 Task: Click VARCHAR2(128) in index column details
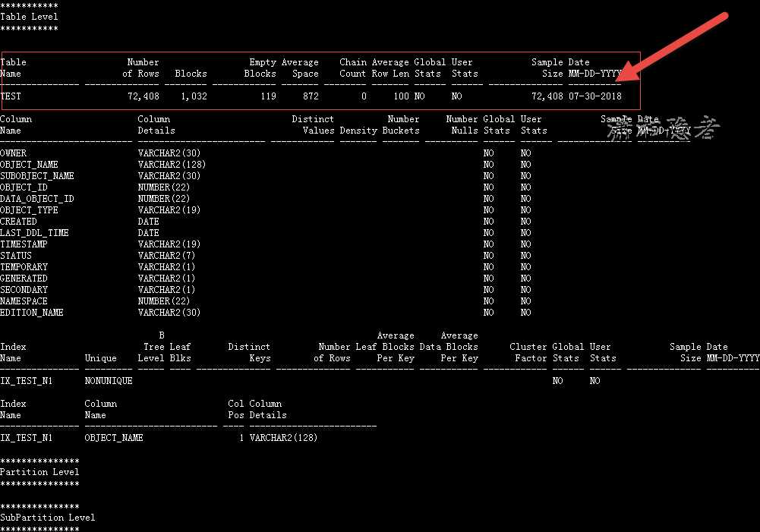[283, 438]
